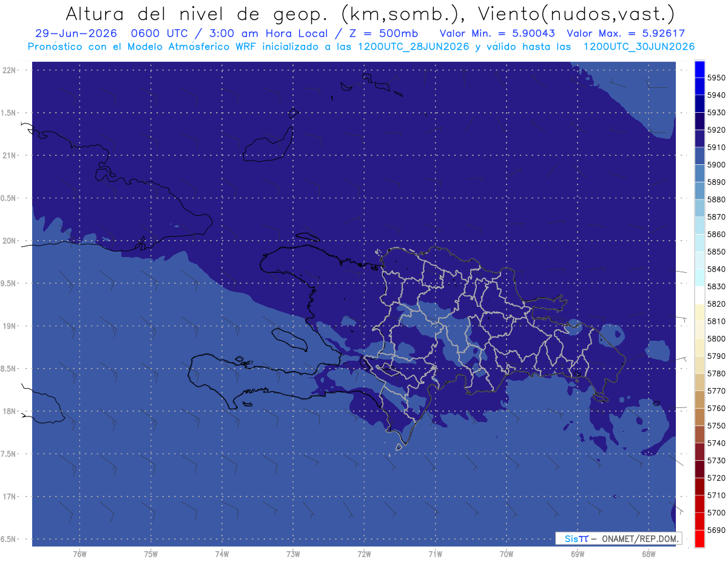
Task: Click the forecast end time "1200UTC_30JUN2026"
Action: click(x=639, y=47)
